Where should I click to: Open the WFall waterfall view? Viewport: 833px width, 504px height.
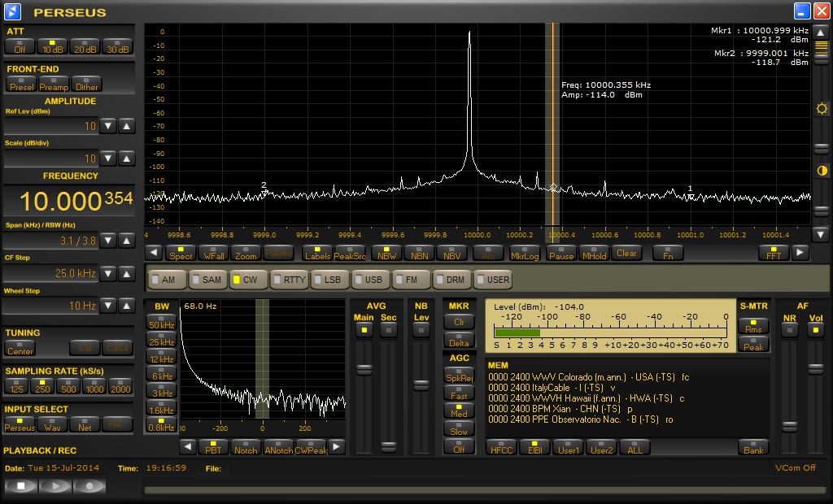214,253
